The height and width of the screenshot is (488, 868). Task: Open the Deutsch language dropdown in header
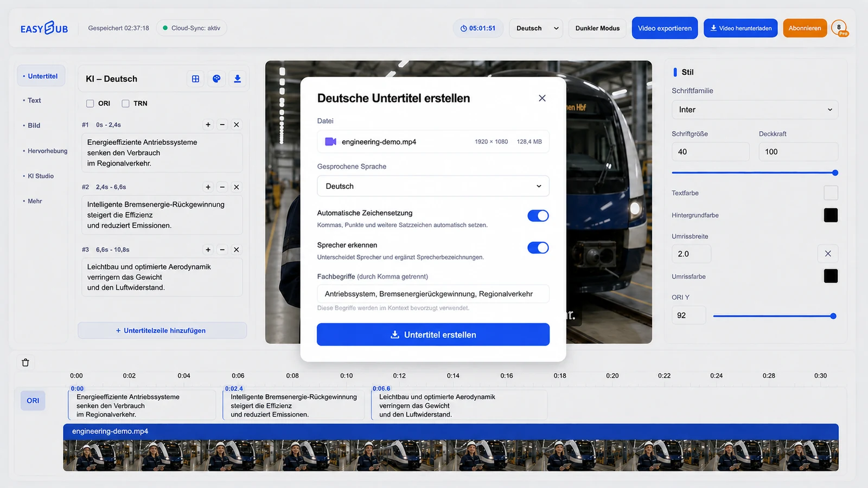pos(536,28)
